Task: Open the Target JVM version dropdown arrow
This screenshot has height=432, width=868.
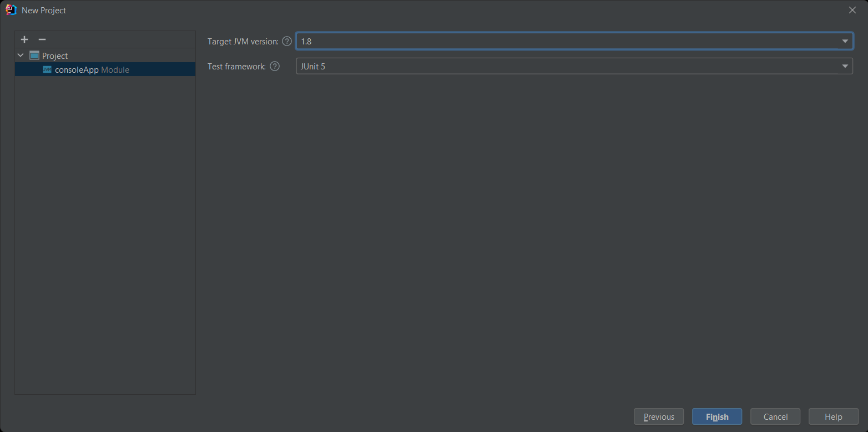Action: click(845, 41)
